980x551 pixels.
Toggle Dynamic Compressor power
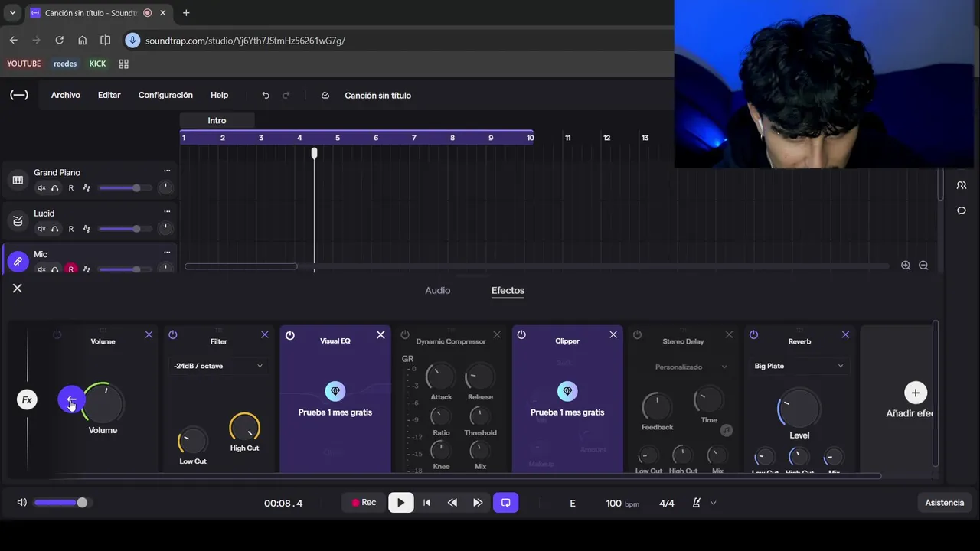pyautogui.click(x=405, y=334)
